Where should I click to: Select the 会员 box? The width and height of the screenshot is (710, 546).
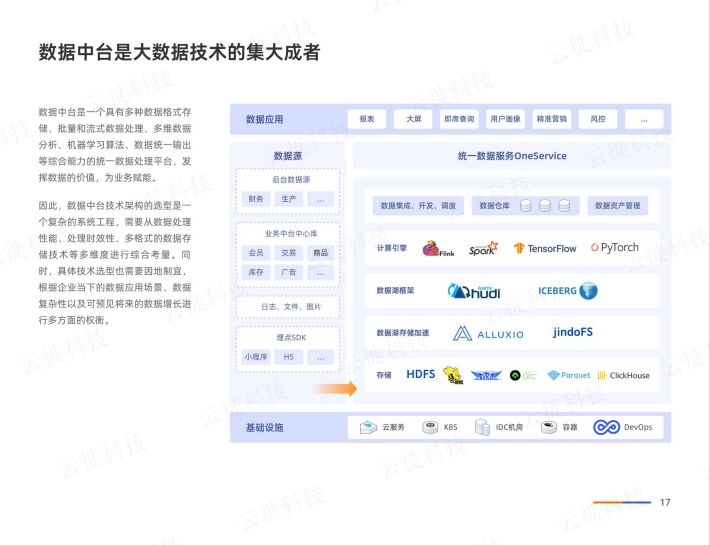256,253
